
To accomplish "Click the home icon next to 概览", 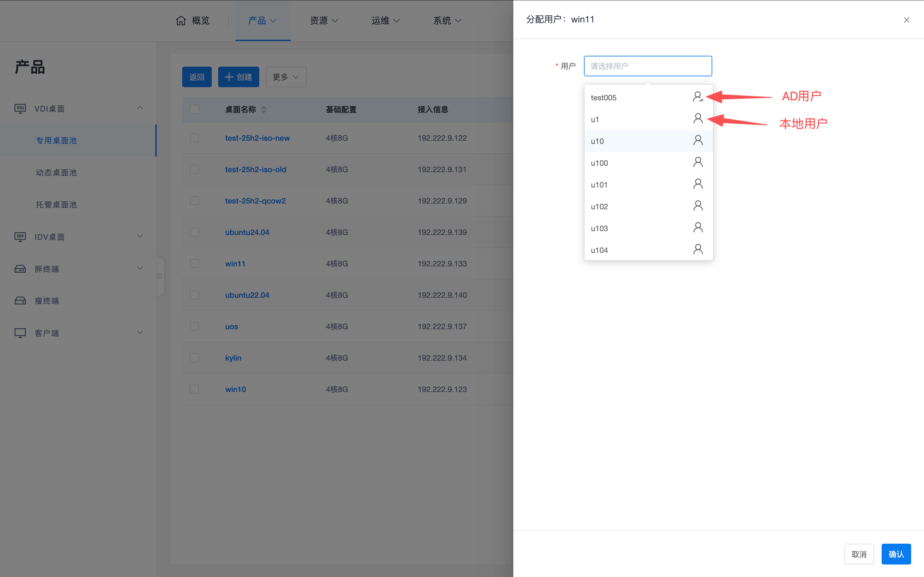I will coord(181,20).
